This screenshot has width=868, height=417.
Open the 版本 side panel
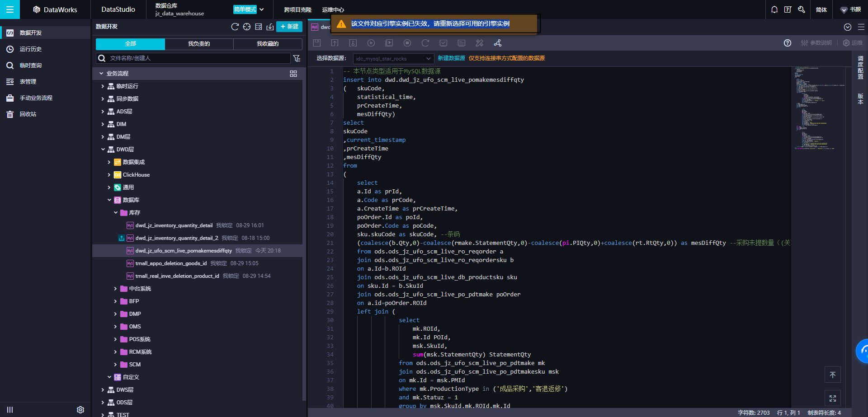pyautogui.click(x=860, y=99)
